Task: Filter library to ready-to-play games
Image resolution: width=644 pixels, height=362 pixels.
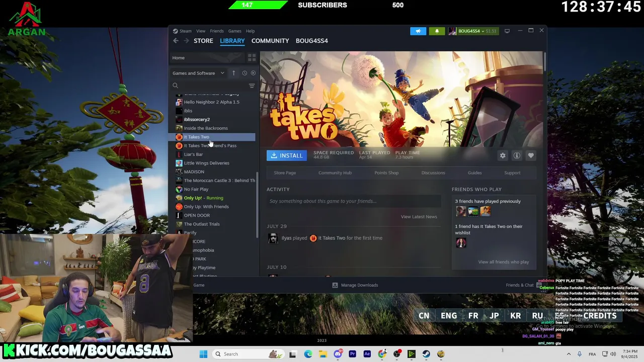Action: coord(253,73)
